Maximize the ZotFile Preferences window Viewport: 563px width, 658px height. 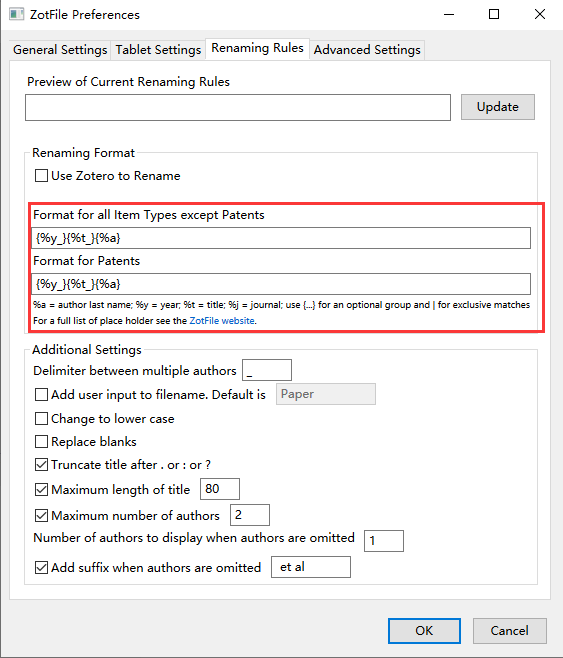point(494,14)
